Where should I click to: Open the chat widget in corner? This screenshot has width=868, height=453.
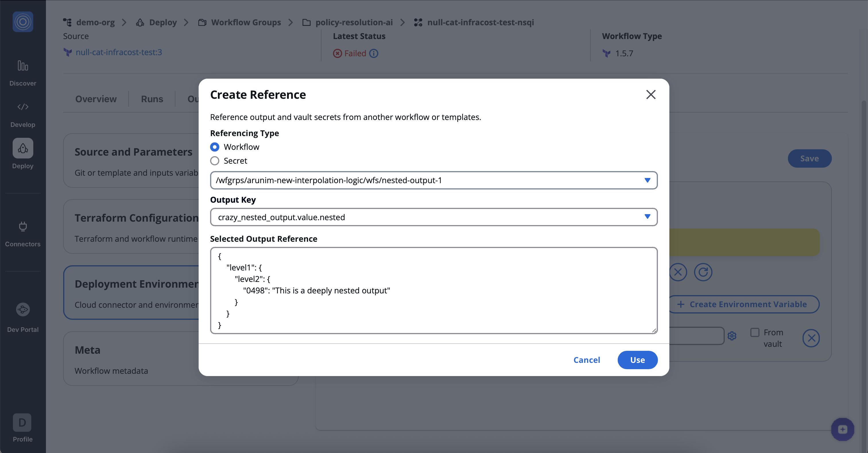pos(842,429)
